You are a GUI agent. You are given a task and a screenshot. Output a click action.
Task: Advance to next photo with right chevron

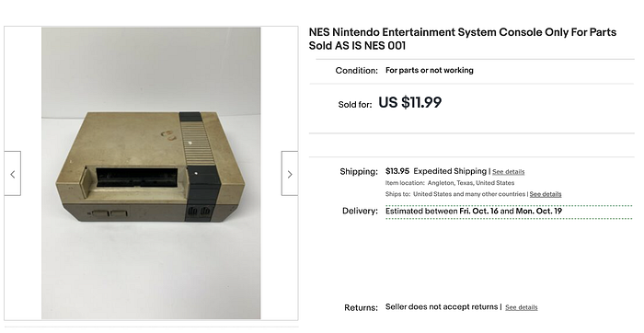click(290, 174)
